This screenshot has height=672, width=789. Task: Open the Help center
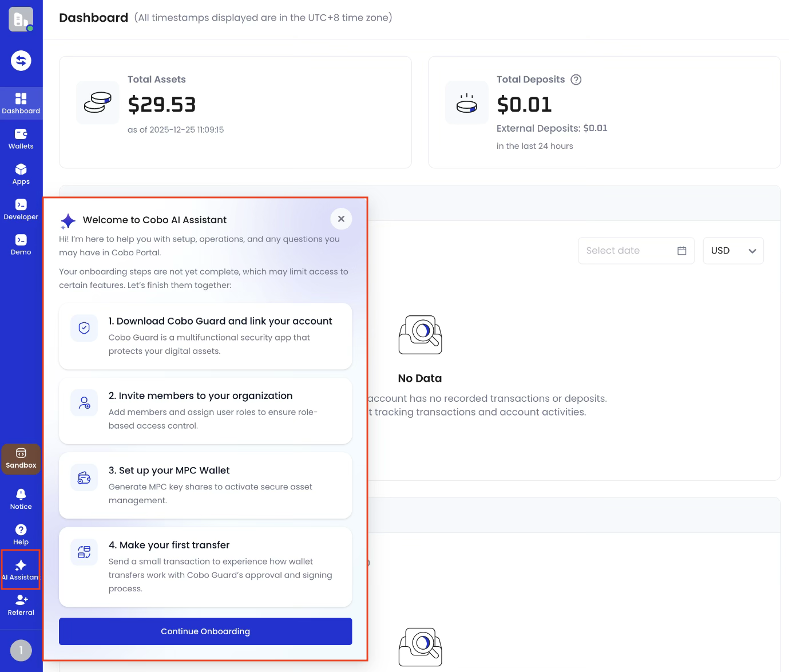(21, 533)
